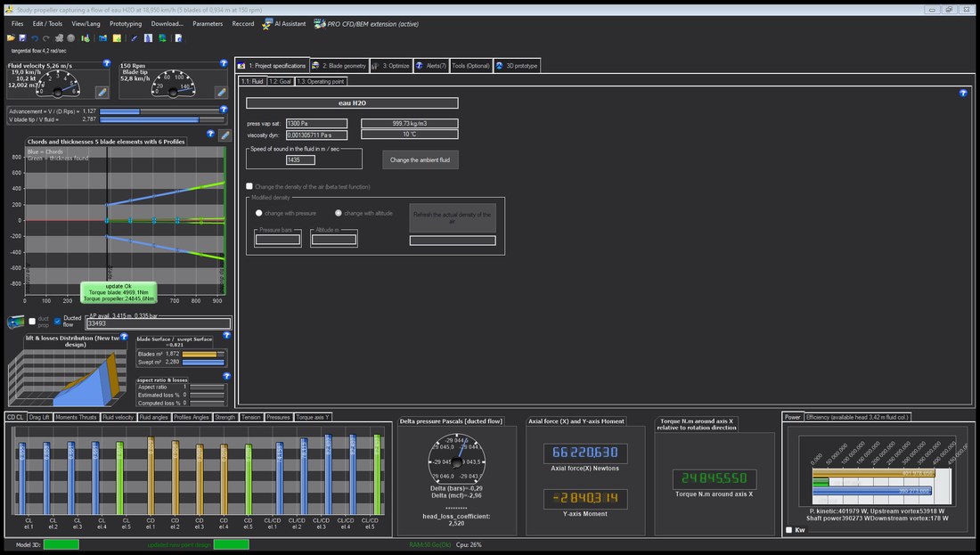Toggle the Ducted flow checkbox
The width and height of the screenshot is (980, 555).
click(57, 322)
